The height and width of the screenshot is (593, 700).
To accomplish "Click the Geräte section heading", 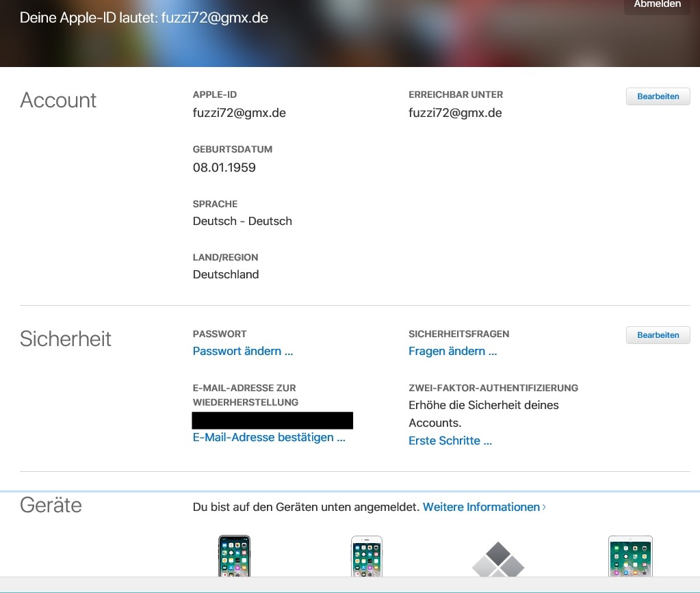I will (51, 505).
